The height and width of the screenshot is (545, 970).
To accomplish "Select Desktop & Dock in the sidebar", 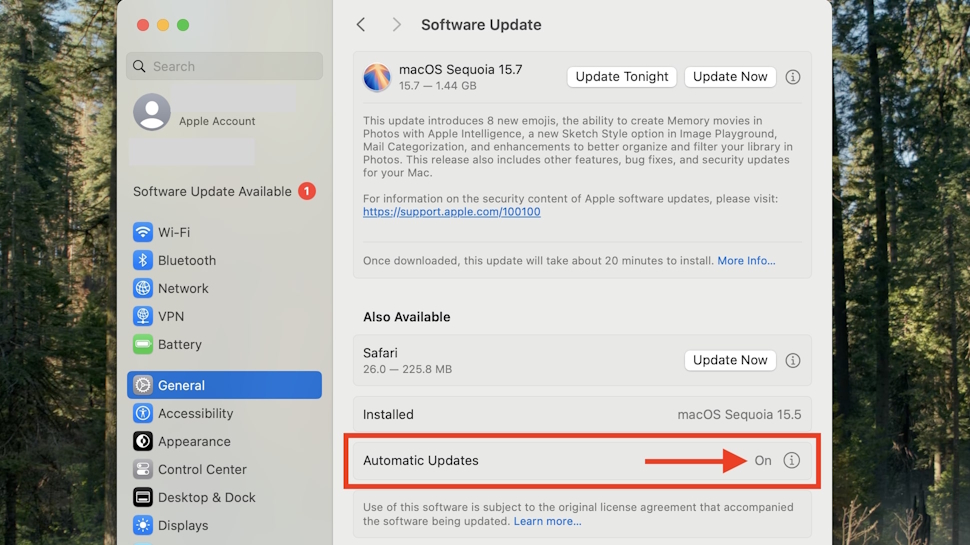I will point(225,497).
